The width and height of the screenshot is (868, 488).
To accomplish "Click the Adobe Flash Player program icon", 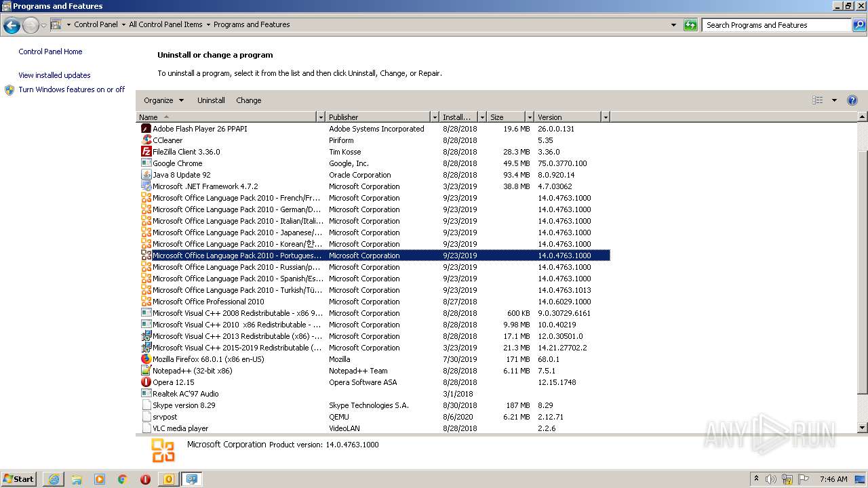I will pyautogui.click(x=146, y=129).
